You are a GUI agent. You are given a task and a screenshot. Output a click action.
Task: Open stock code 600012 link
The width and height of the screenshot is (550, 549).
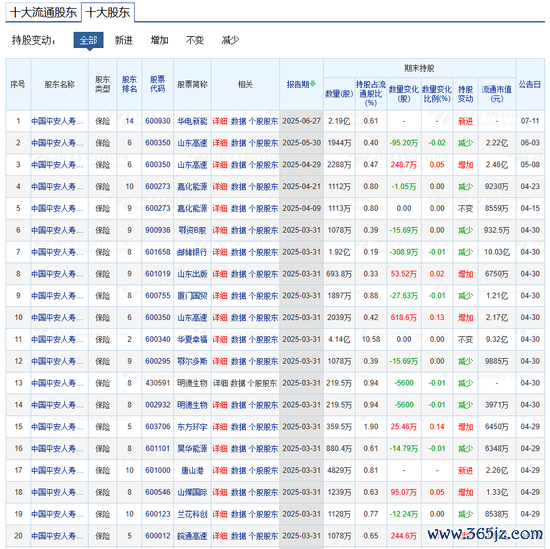point(158,536)
